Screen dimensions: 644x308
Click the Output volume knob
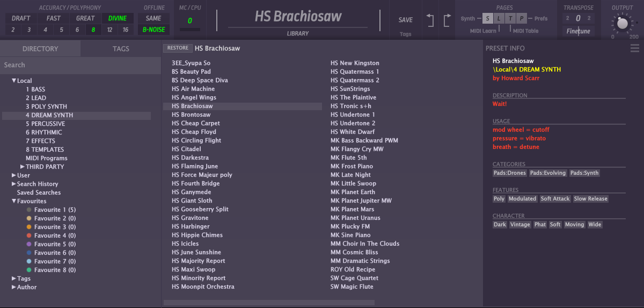click(623, 24)
